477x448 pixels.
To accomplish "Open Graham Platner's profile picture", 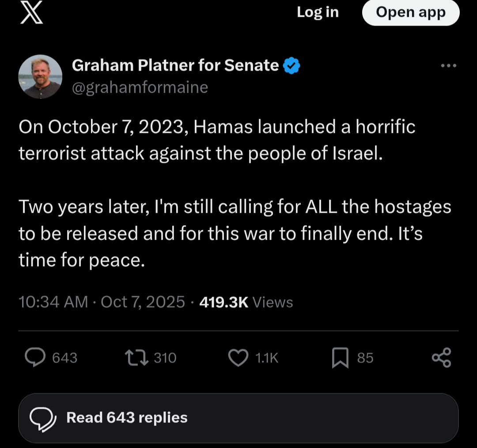I will point(40,76).
